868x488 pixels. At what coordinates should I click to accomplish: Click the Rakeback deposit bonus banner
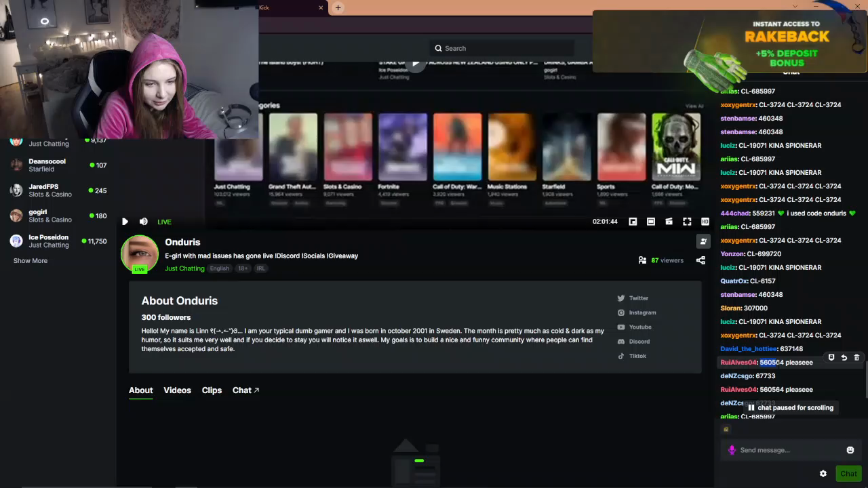pos(730,41)
